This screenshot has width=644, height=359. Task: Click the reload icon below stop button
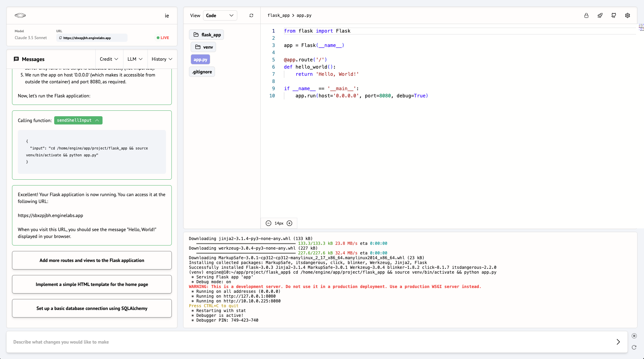click(634, 347)
